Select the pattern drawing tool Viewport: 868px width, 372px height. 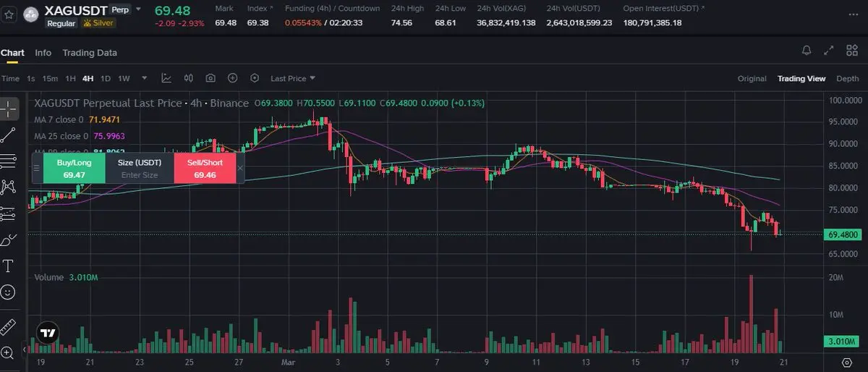click(8, 187)
